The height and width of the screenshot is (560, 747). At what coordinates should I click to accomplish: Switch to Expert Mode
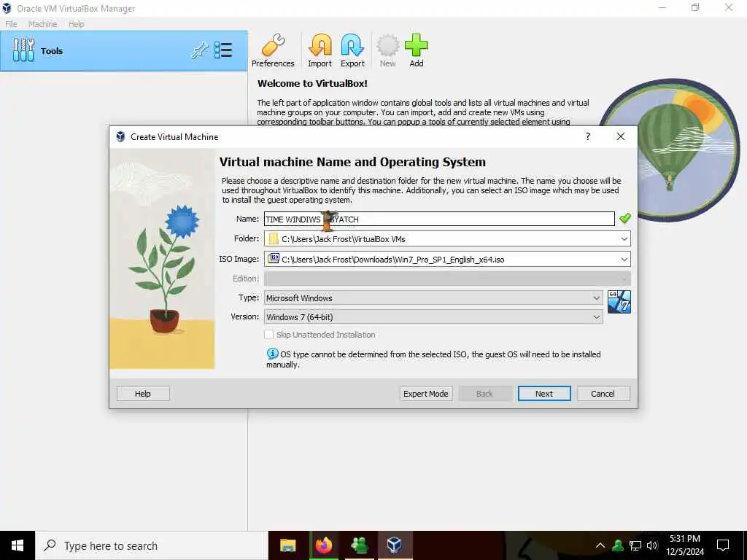click(x=426, y=393)
